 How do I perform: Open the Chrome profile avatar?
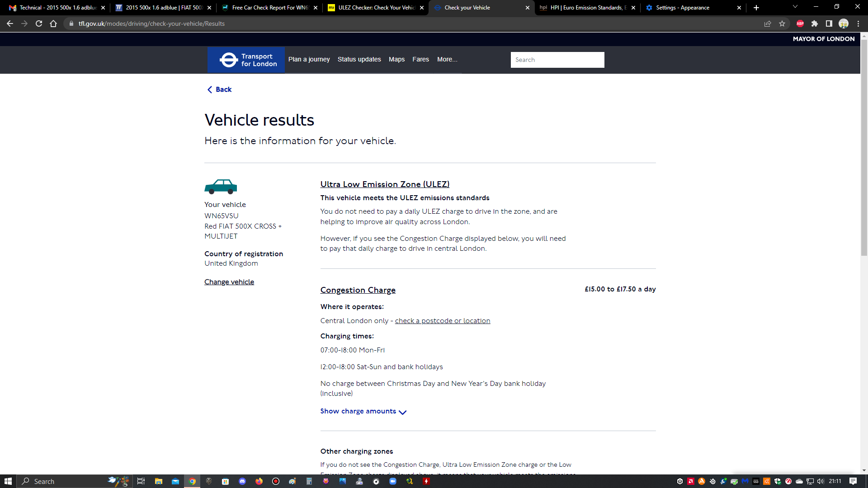(844, 23)
